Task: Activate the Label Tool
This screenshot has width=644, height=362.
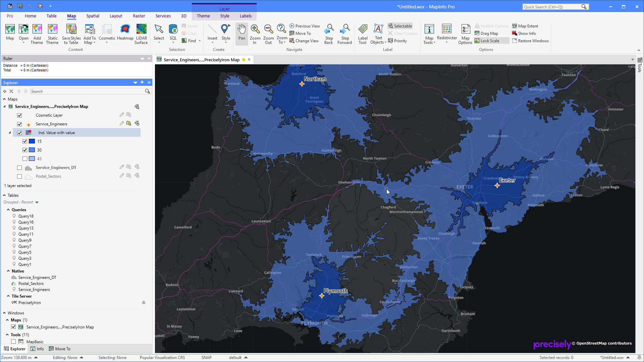Action: [x=363, y=34]
